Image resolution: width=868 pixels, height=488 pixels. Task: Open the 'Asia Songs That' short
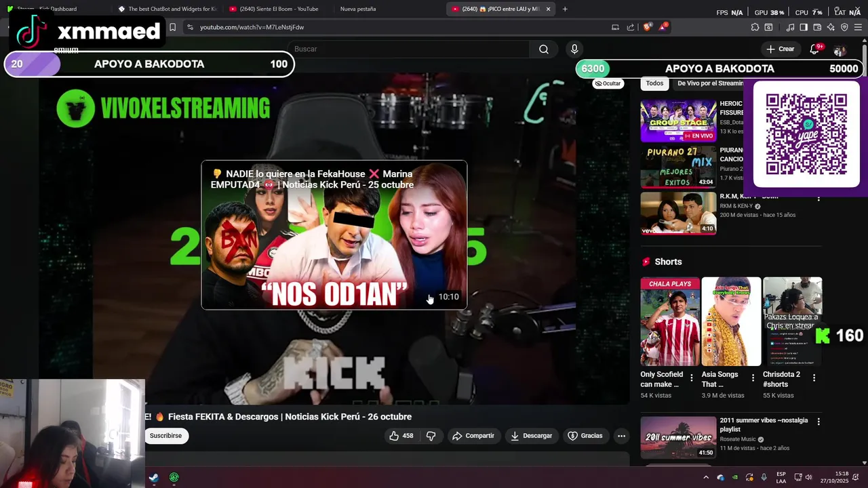[x=731, y=321]
